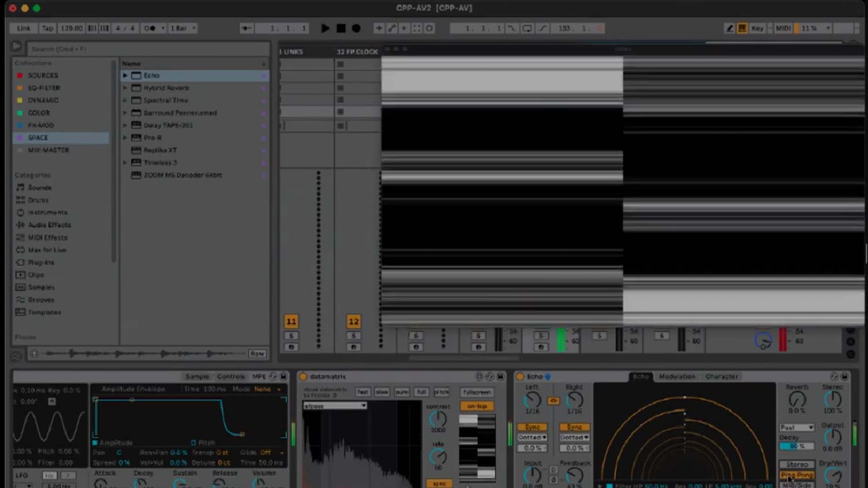
Task: Open the Templates category
Action: tap(45, 312)
